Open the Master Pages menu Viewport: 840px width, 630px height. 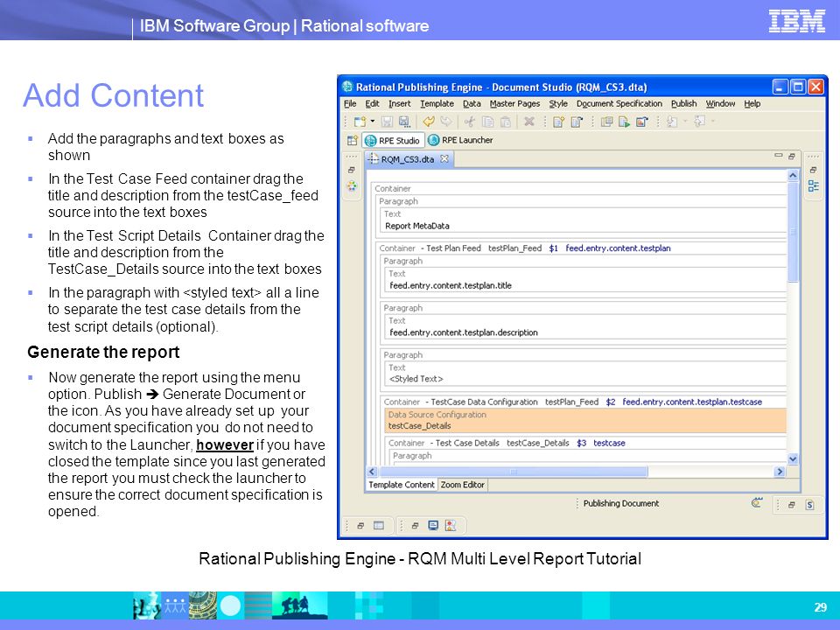tap(514, 104)
